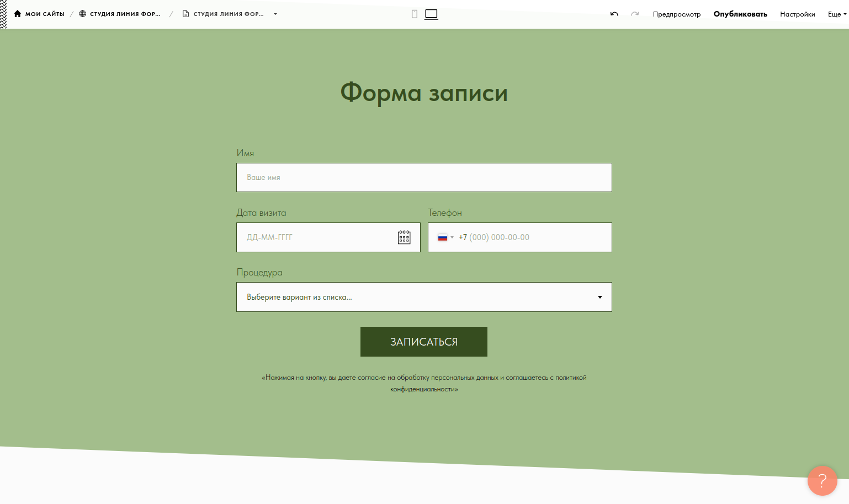Image resolution: width=849 pixels, height=504 pixels.
Task: Open the site name breadcrumb link
Action: pyautogui.click(x=125, y=14)
